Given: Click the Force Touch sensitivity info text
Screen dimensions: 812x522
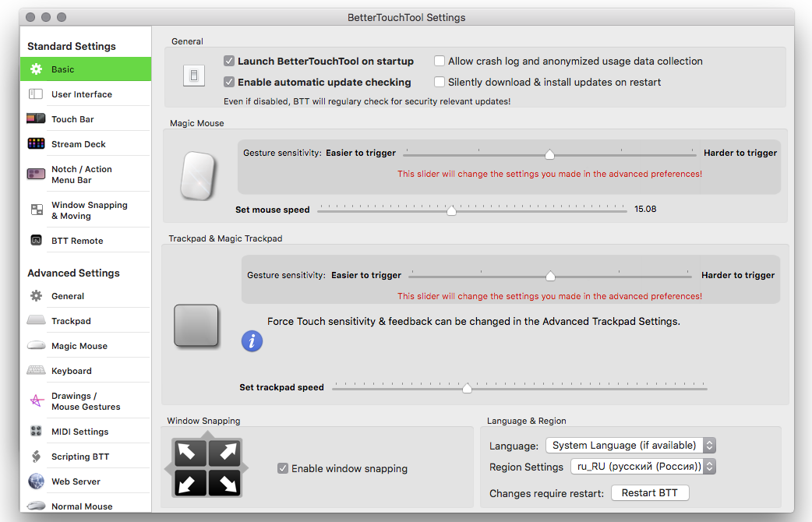Looking at the screenshot, I should [x=474, y=321].
